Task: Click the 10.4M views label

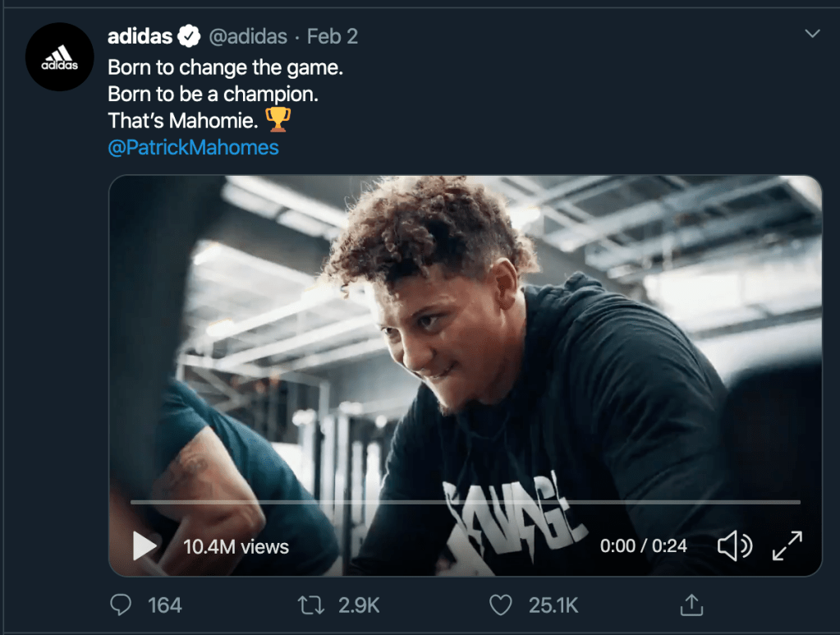Action: (236, 546)
